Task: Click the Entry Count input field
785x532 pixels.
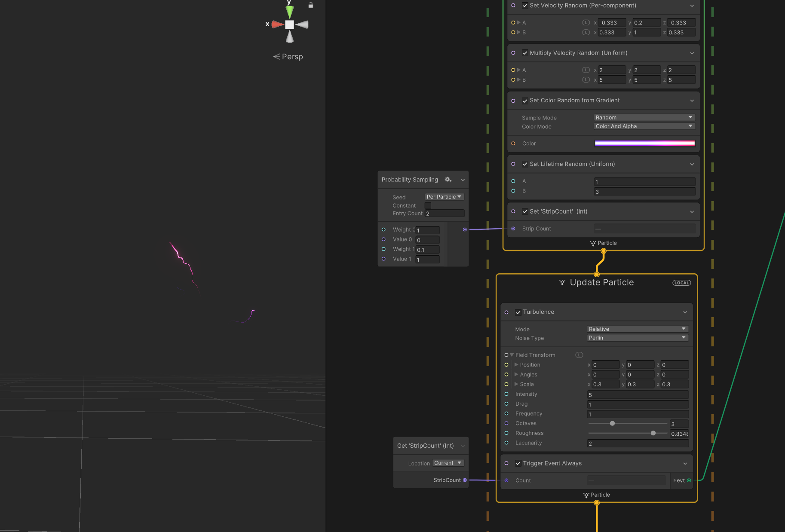Action: click(445, 214)
